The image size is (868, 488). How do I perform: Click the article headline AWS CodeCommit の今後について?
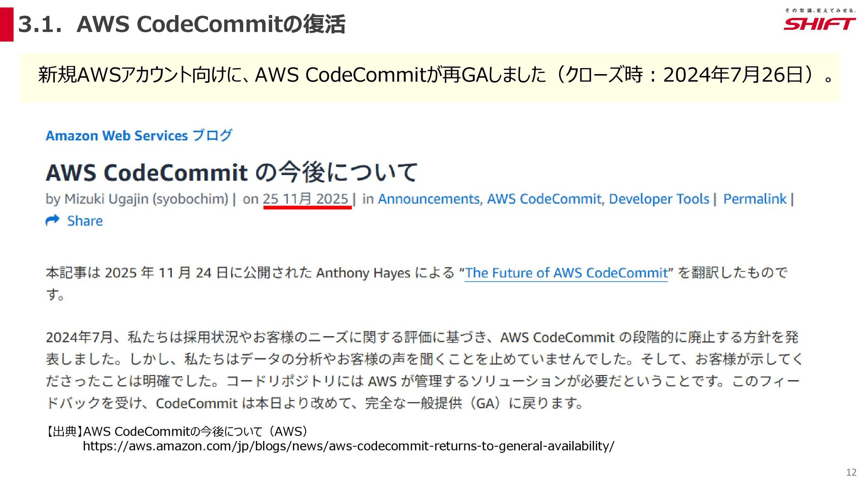click(x=231, y=172)
